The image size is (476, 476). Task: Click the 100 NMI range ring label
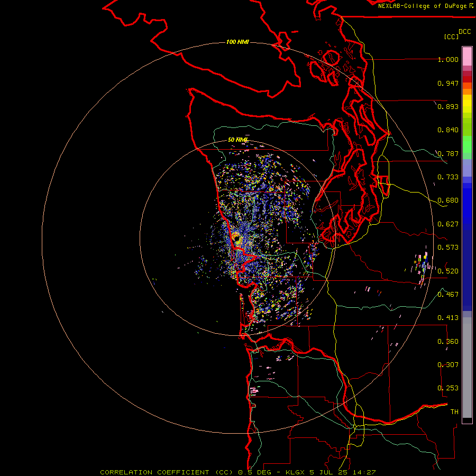(237, 42)
